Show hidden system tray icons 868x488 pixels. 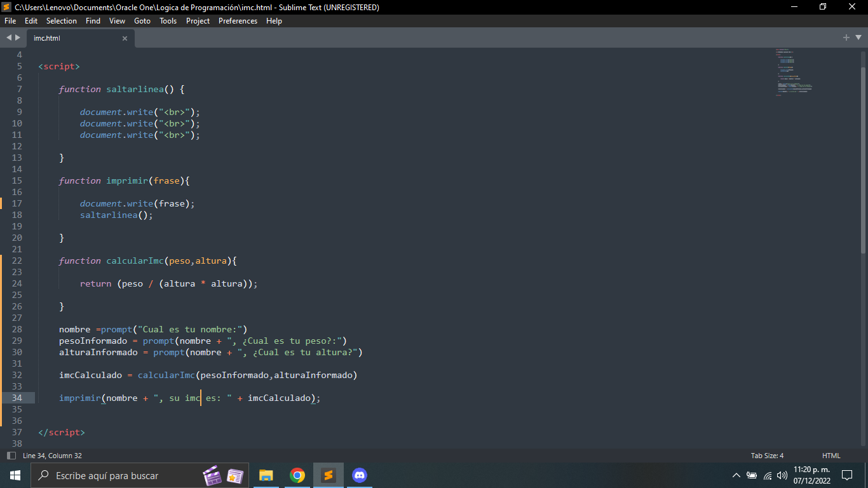pos(736,475)
